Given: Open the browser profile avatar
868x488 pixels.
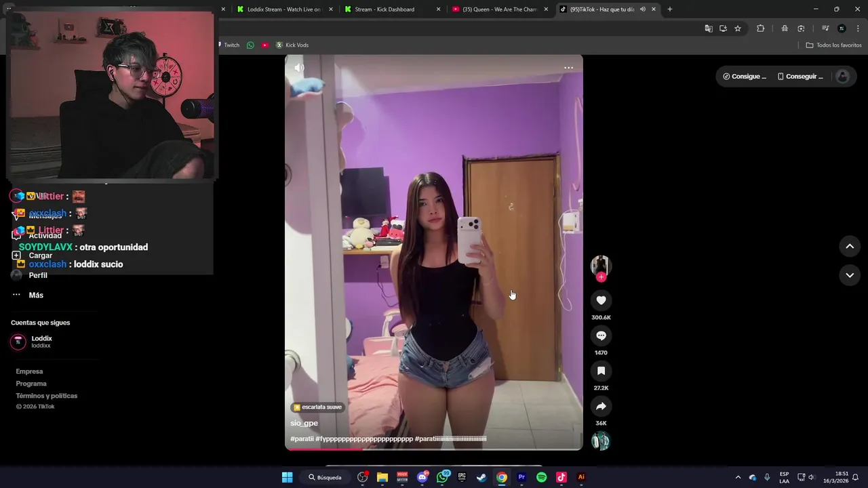Looking at the screenshot, I should [842, 28].
